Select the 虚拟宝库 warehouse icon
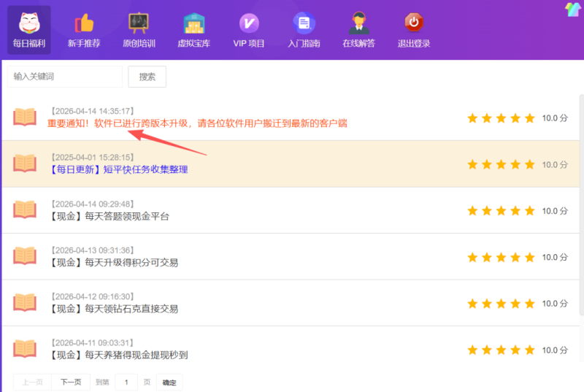This screenshot has height=392, width=584. pos(193,23)
